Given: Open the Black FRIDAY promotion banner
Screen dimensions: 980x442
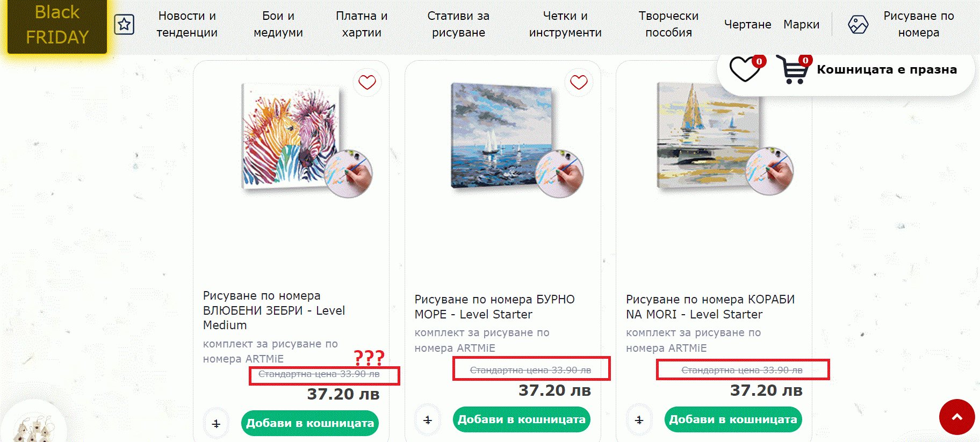Looking at the screenshot, I should pos(57,25).
